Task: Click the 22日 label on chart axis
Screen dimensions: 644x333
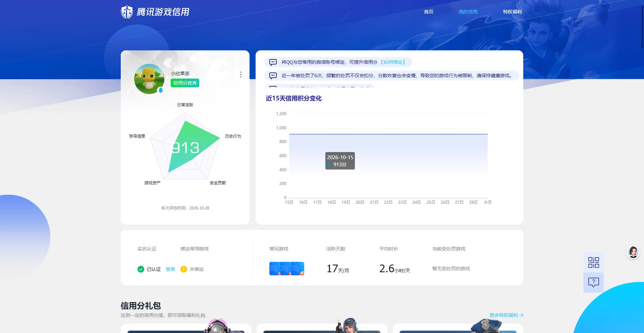Action: point(388,202)
